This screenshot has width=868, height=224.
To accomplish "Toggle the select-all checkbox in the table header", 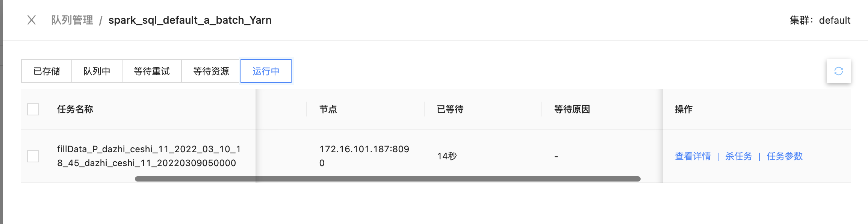I will pos(33,109).
